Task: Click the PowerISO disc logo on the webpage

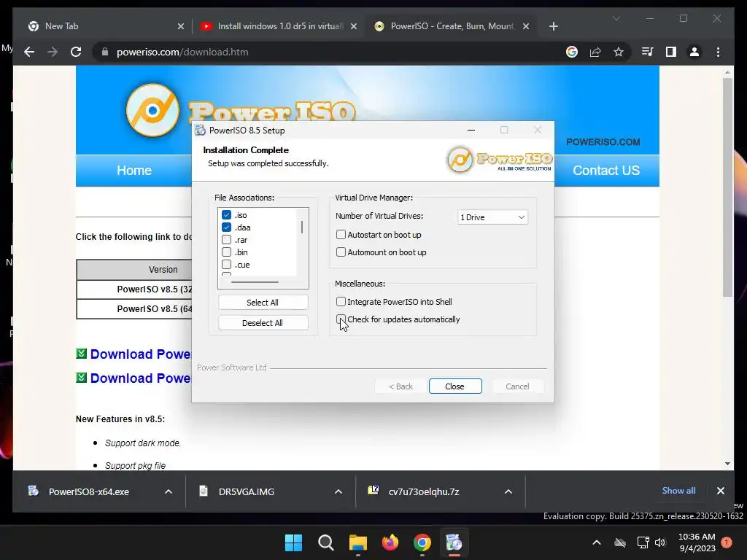Action: pos(152,110)
